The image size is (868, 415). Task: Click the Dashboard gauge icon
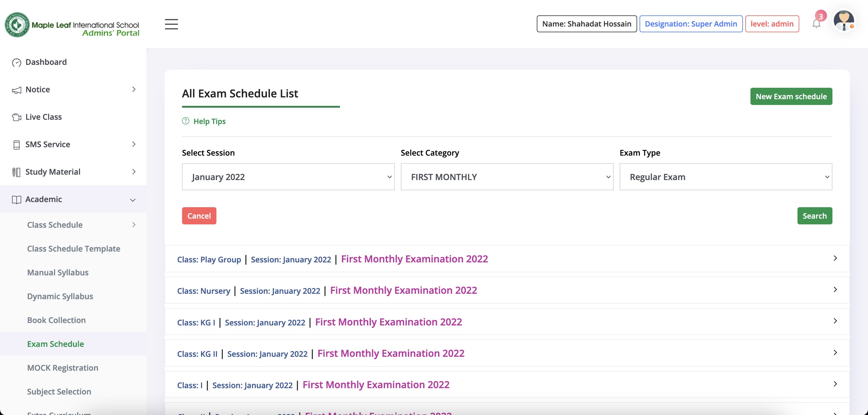16,62
